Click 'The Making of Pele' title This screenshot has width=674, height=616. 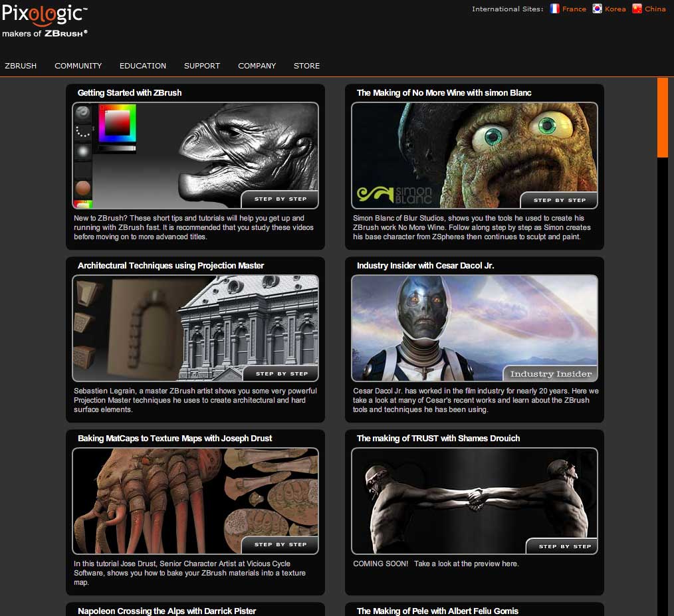(x=437, y=611)
